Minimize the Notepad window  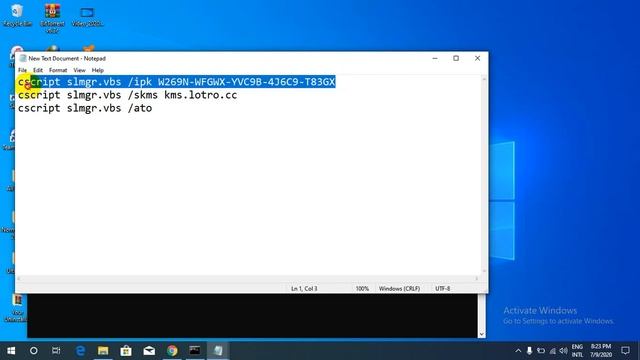[435, 58]
